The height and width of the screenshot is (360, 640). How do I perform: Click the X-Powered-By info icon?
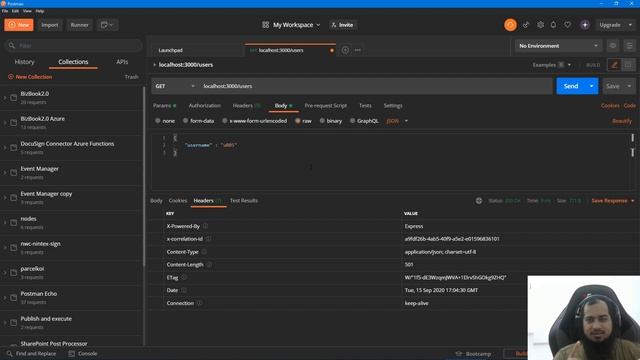205,226
